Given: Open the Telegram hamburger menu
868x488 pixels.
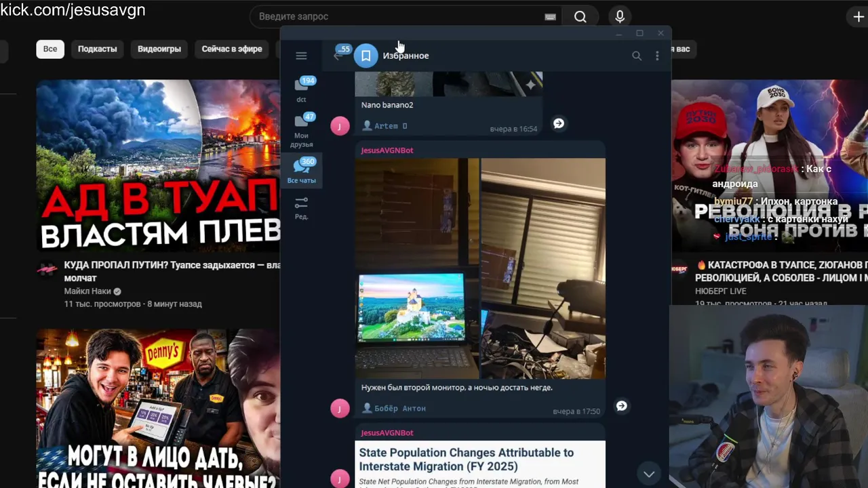Looking at the screenshot, I should pos(301,56).
